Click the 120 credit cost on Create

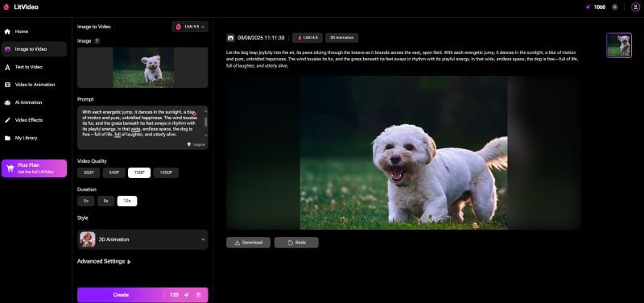click(x=174, y=295)
